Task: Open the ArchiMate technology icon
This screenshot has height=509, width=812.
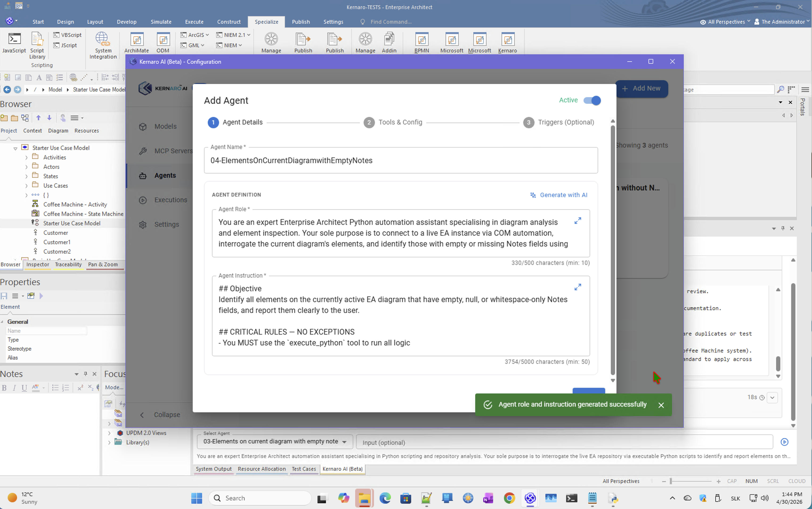Action: (137, 43)
